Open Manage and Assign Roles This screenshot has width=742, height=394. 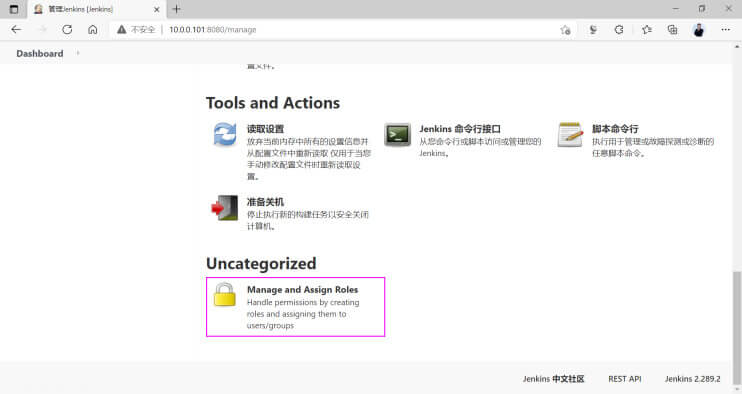[302, 289]
